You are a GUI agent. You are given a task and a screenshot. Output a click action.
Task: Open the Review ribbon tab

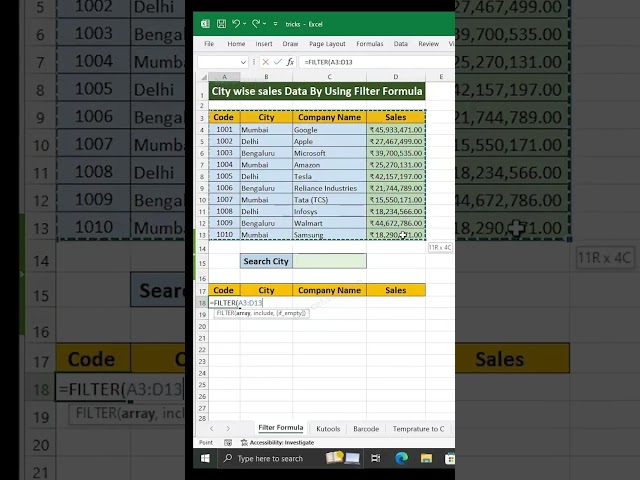[429, 44]
